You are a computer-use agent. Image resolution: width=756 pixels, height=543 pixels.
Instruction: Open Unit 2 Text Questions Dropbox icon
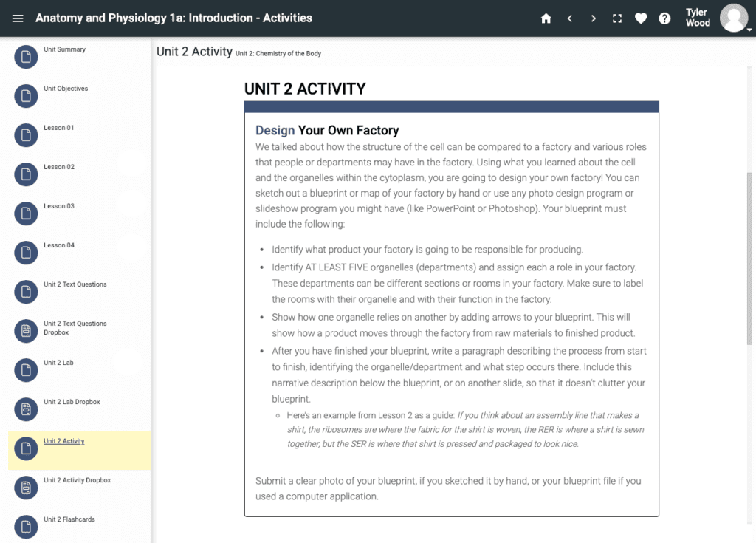[x=27, y=331]
